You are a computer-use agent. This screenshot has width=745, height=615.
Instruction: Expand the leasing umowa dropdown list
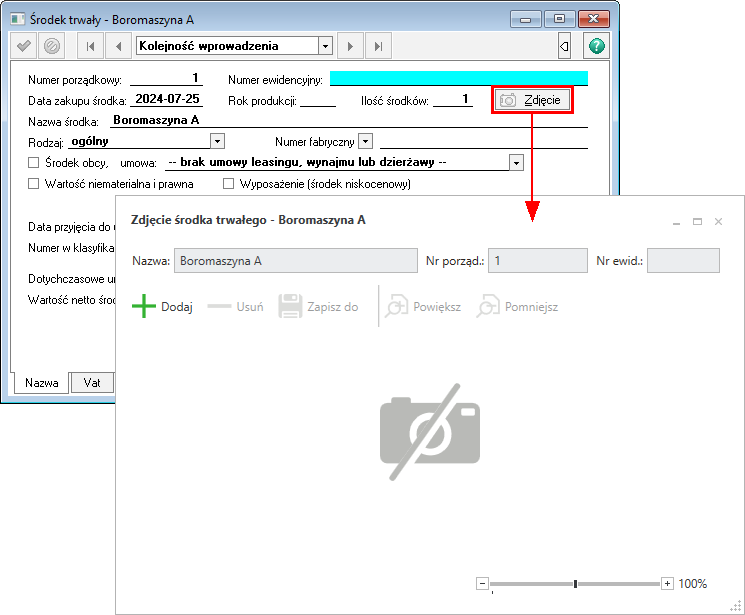coord(516,162)
